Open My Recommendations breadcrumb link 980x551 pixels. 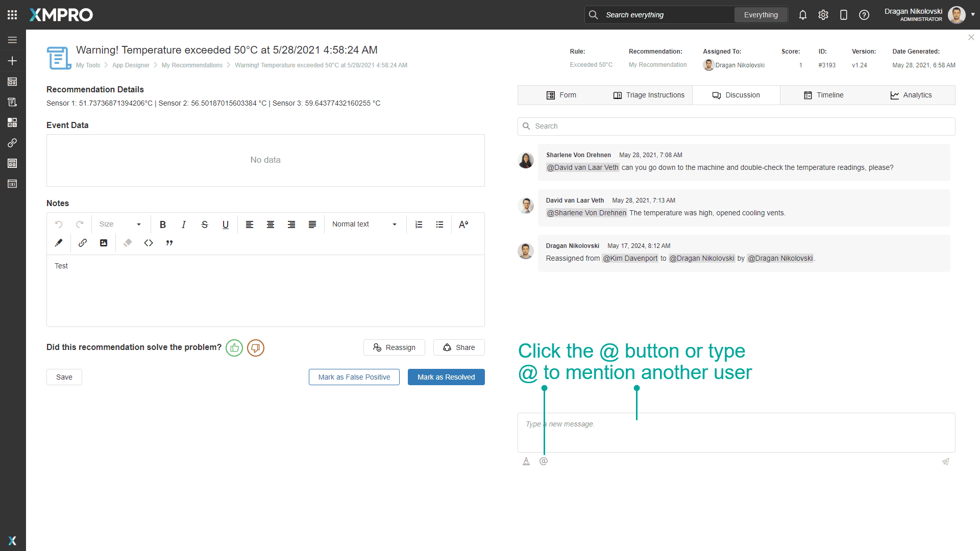coord(192,65)
